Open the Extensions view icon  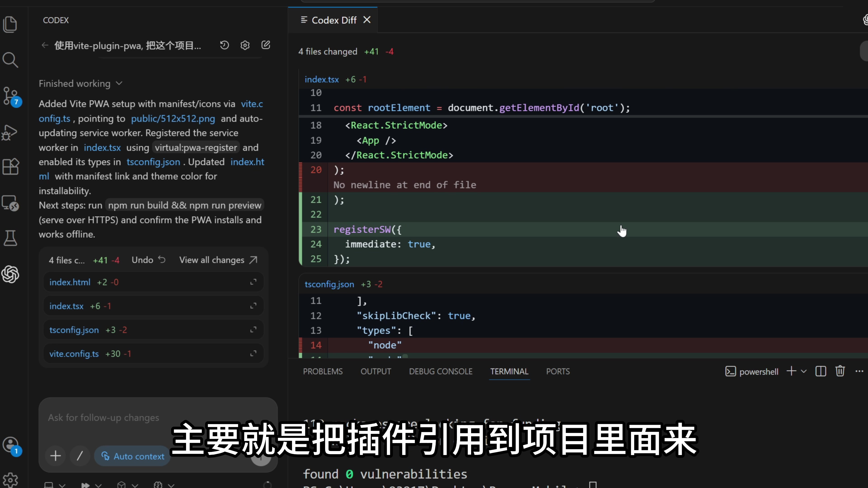[x=10, y=167]
